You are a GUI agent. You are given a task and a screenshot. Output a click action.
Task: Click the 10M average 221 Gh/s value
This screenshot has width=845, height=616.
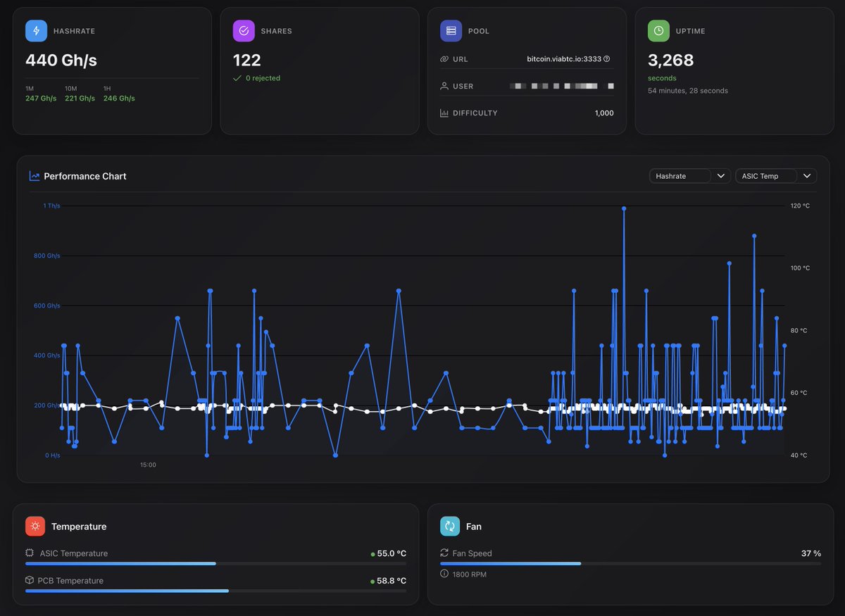coord(80,99)
